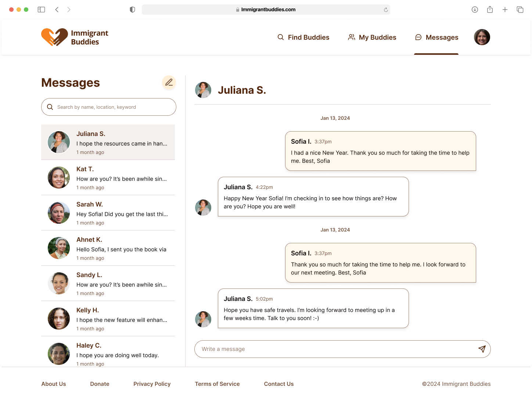Click the Write a message input field
The image size is (532, 402).
pos(342,349)
